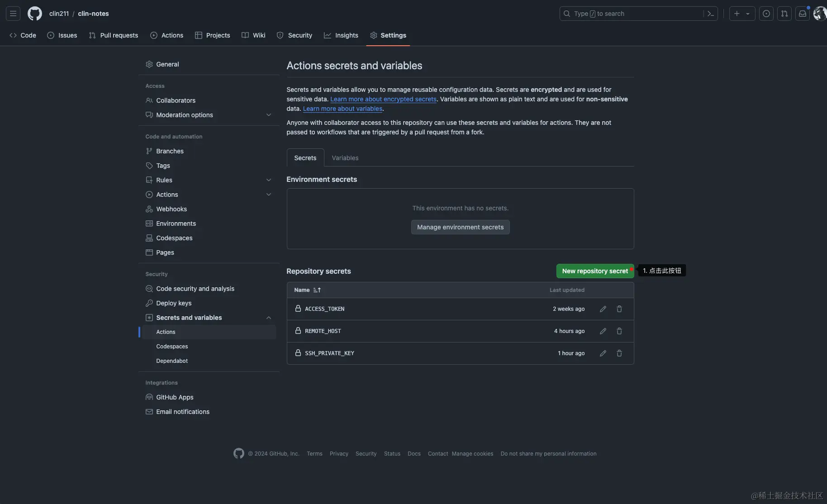Focus the Type / to search field
827x504 pixels.
[x=638, y=14]
